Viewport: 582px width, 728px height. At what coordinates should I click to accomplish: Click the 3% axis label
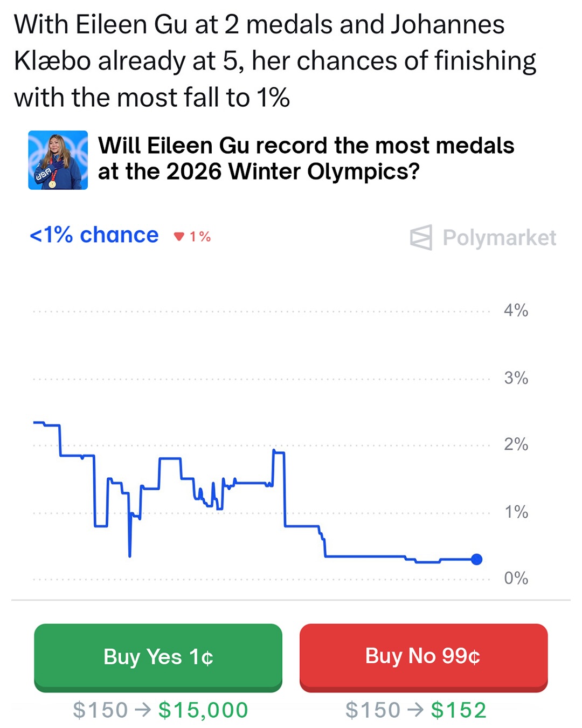tap(516, 377)
